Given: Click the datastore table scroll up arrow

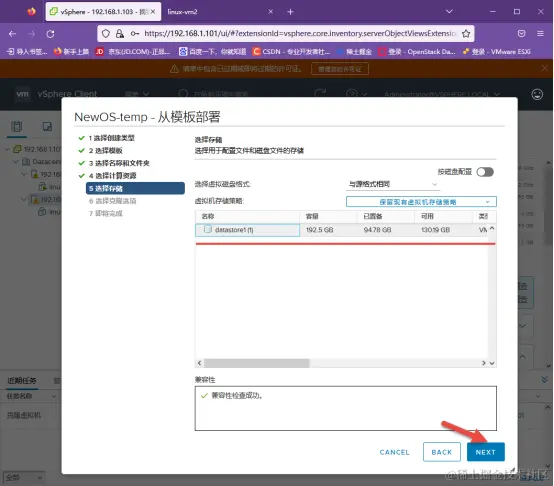Looking at the screenshot, I should [x=492, y=229].
